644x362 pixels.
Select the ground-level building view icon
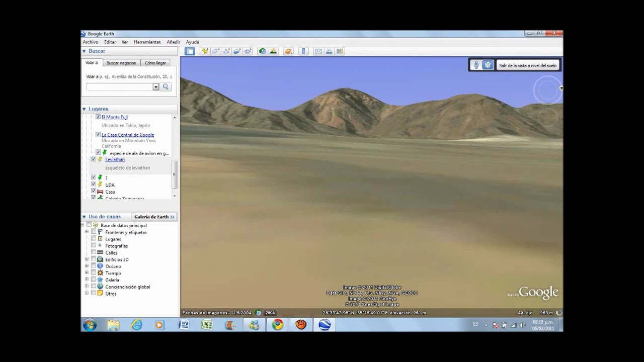click(x=488, y=65)
